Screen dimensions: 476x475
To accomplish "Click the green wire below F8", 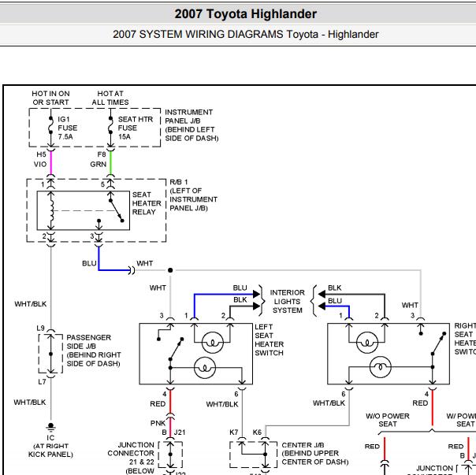I will pos(111,163).
